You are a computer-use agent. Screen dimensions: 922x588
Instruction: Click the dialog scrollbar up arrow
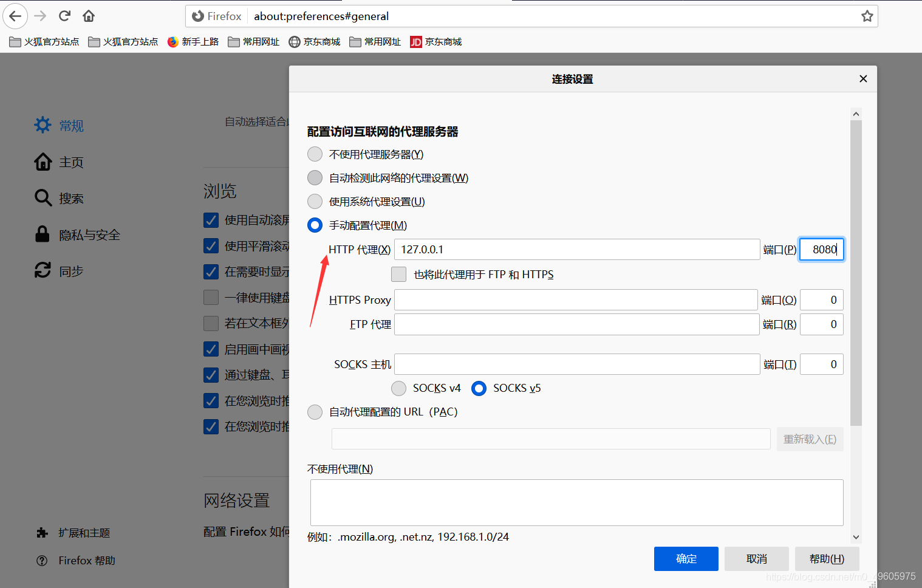point(856,114)
